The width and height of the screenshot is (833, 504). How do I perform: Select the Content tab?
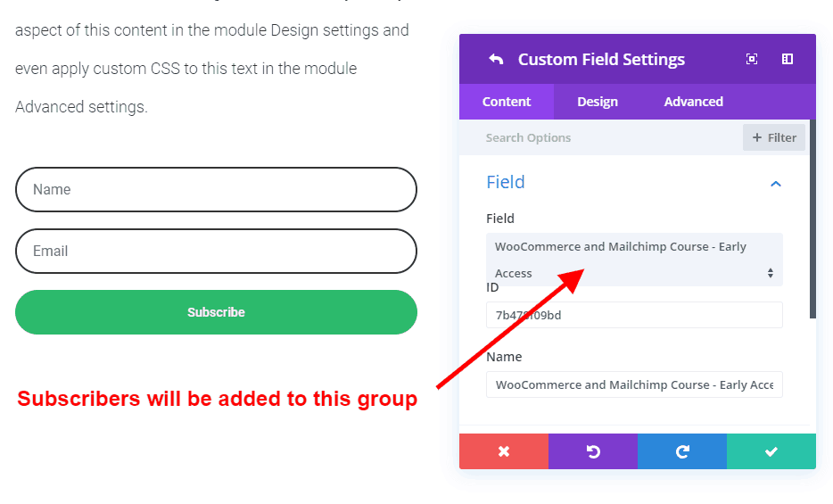tap(507, 102)
